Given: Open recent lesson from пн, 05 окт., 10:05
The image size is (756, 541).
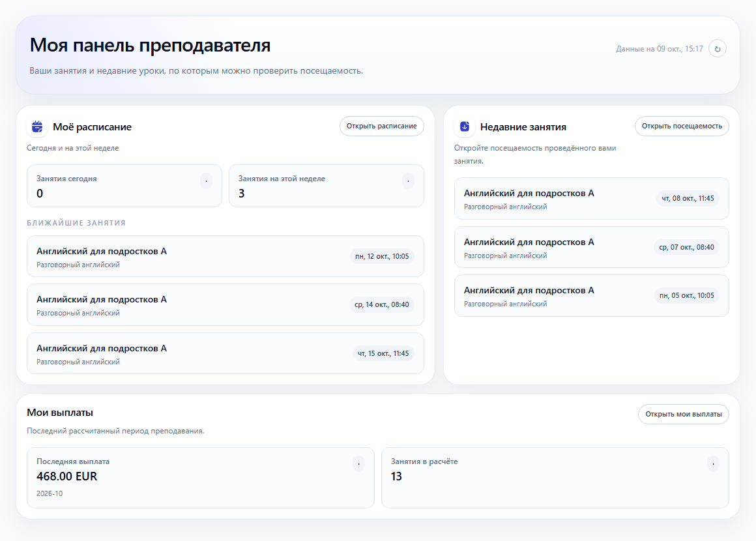Looking at the screenshot, I should click(x=591, y=295).
